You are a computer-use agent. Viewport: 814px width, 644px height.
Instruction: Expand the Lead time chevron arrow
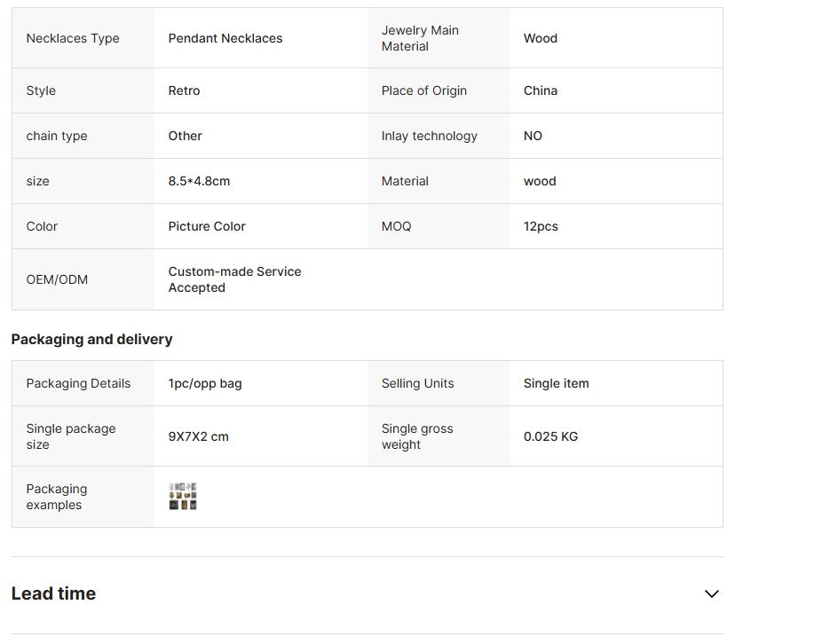point(711,593)
